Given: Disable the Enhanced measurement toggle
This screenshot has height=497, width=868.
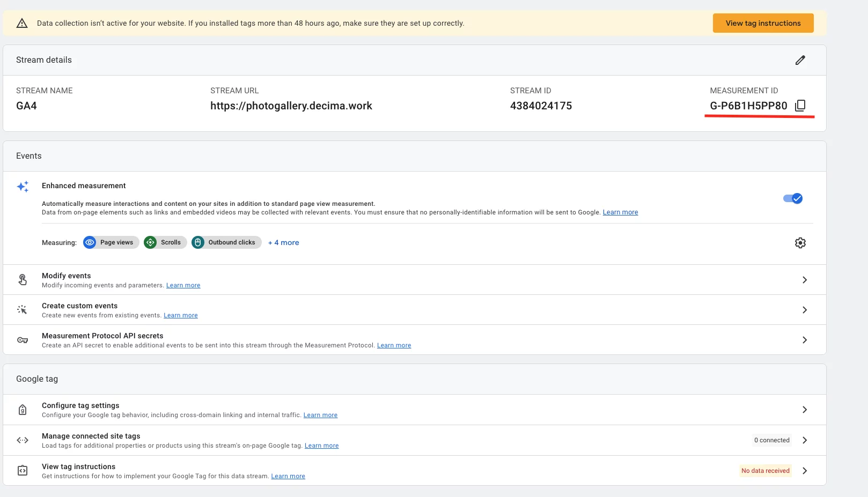Looking at the screenshot, I should click(x=792, y=198).
